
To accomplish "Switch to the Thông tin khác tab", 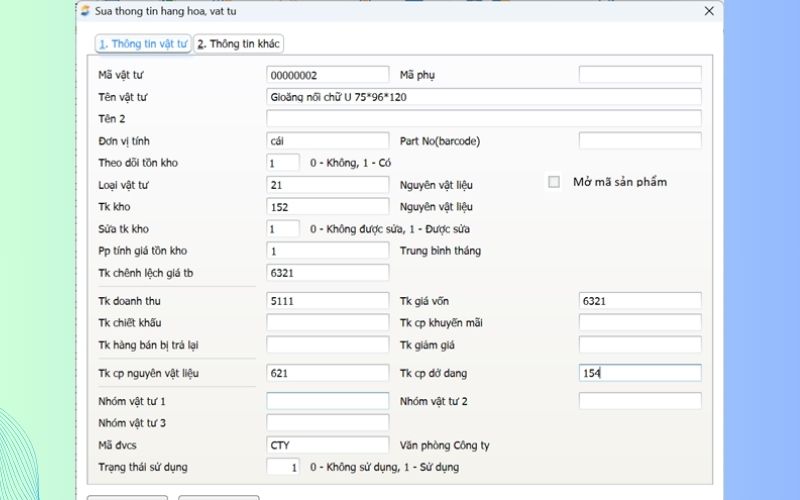I will [239, 44].
